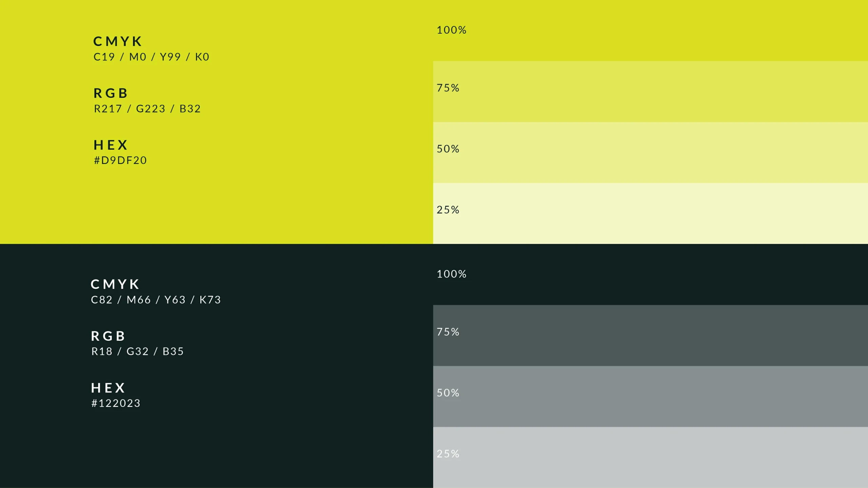Select the dark gray 75% swatch
The width and height of the screenshot is (868, 488).
pos(650,335)
